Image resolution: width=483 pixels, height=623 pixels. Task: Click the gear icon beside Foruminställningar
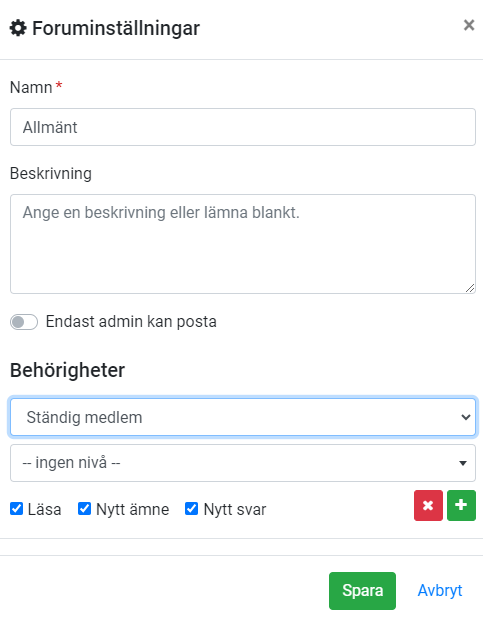(18, 28)
